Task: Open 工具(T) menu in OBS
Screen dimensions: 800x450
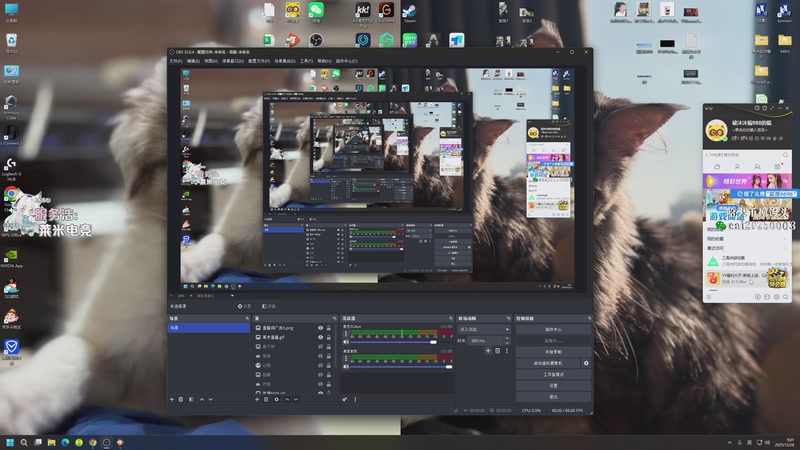Action: 306,61
